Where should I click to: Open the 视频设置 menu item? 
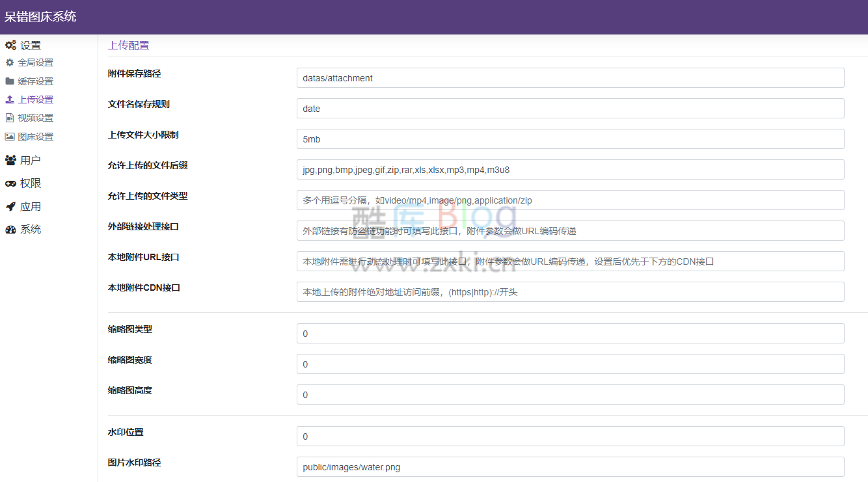(x=36, y=118)
